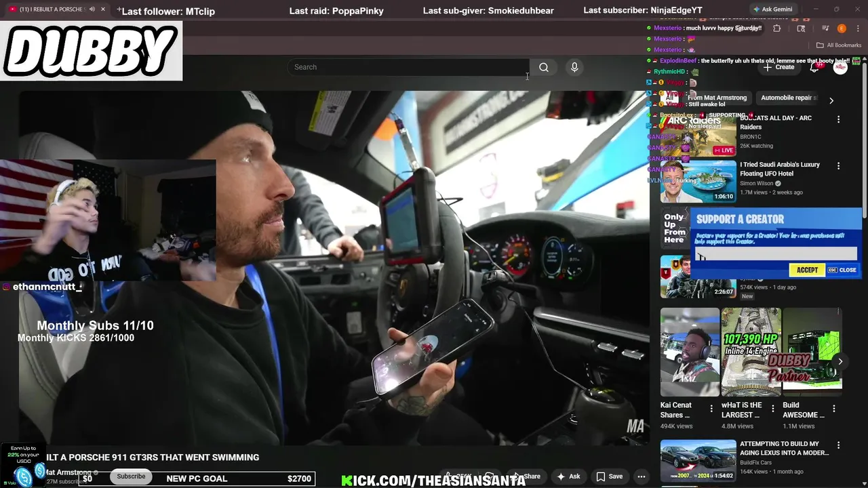Select the All filter chip
868x488 pixels.
click(670, 98)
